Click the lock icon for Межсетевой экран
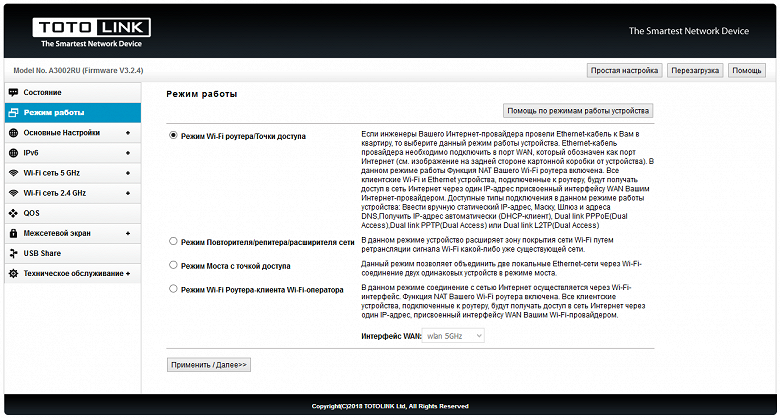 tap(13, 233)
